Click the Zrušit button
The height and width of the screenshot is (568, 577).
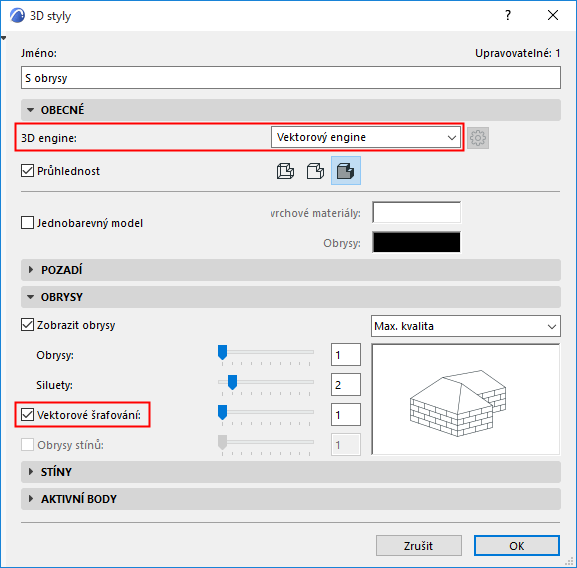[x=419, y=546]
